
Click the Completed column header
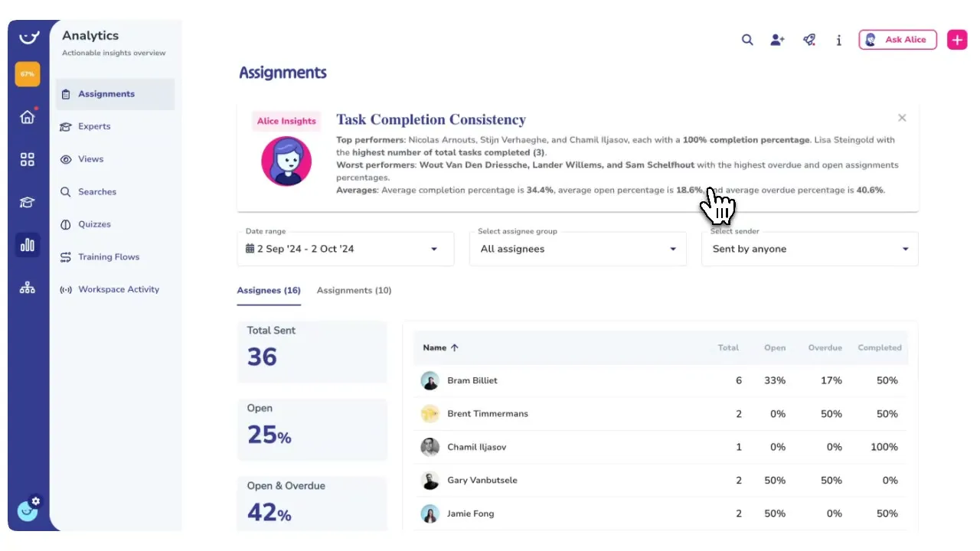point(880,347)
